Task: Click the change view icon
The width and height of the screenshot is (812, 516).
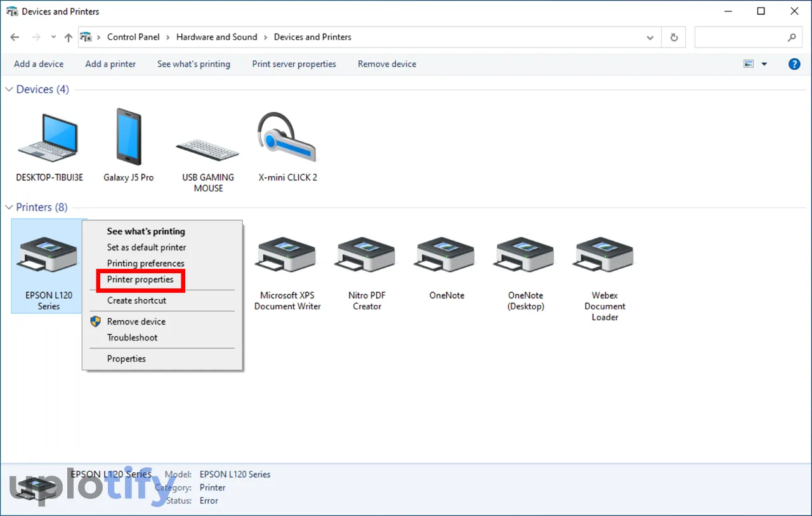Action: [x=749, y=64]
